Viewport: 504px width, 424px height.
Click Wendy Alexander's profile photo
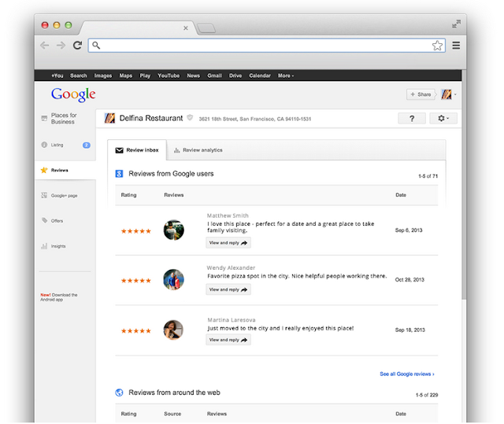pos(173,279)
